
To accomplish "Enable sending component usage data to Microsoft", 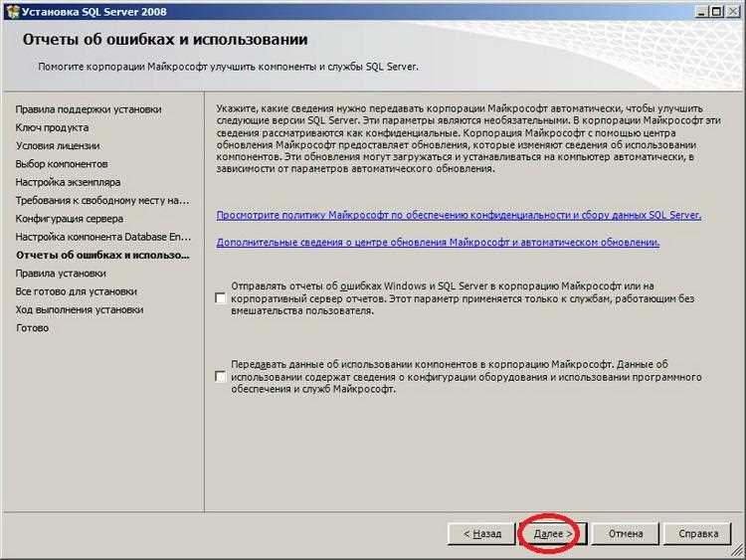I will coord(220,376).
